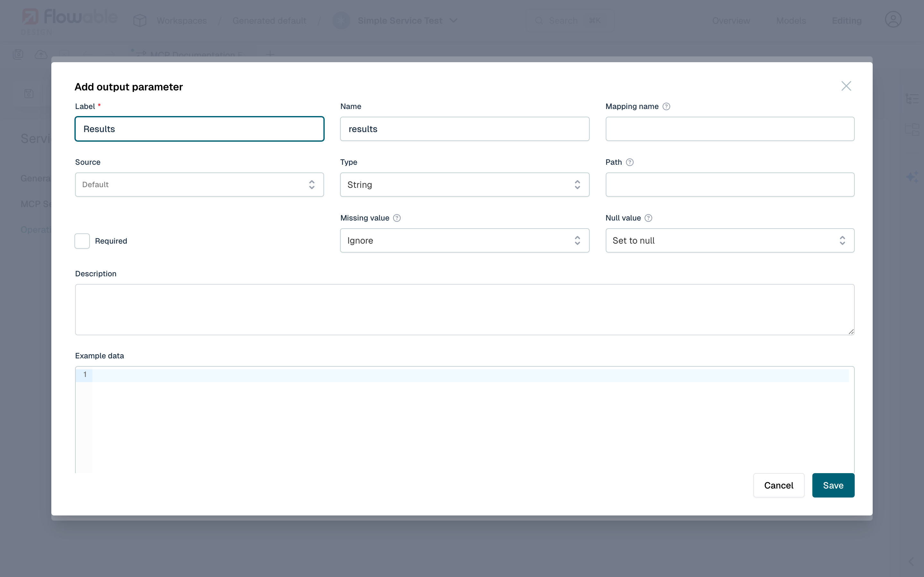
Task: Click the help icon next to Mapping name
Action: 666,106
